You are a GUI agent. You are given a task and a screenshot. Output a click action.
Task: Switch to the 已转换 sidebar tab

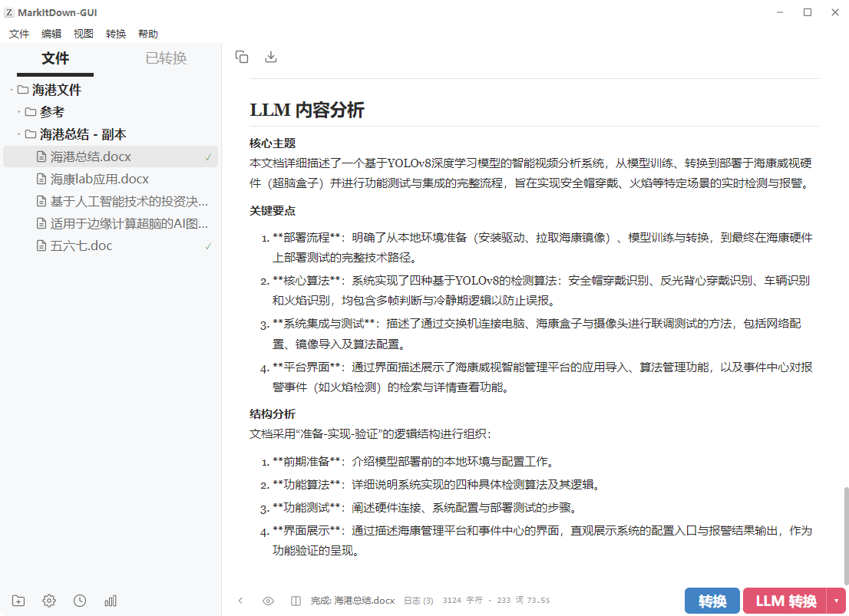tap(167, 58)
